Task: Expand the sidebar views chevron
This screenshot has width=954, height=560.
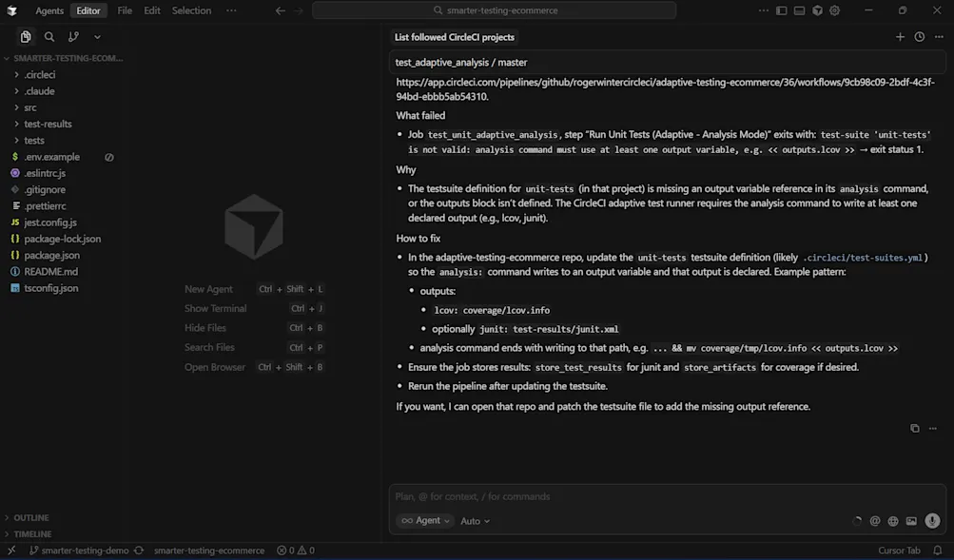Action: click(x=97, y=37)
